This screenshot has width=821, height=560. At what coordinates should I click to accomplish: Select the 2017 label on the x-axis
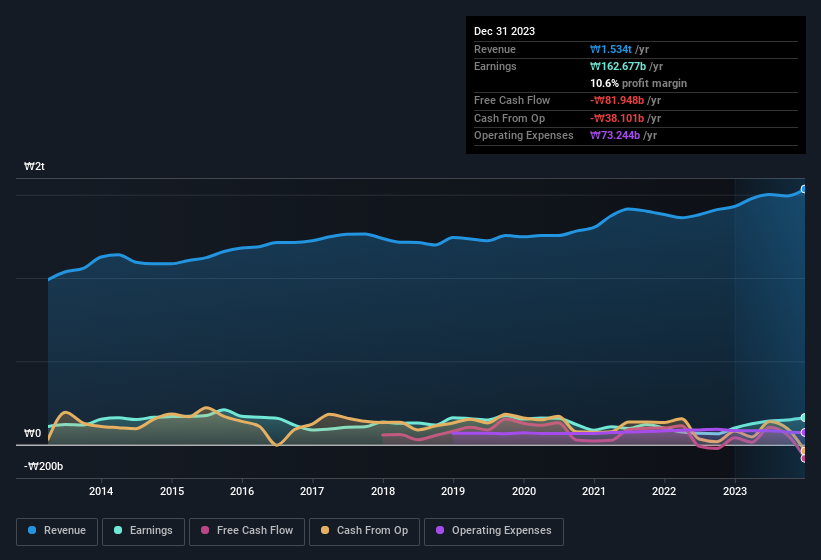312,491
